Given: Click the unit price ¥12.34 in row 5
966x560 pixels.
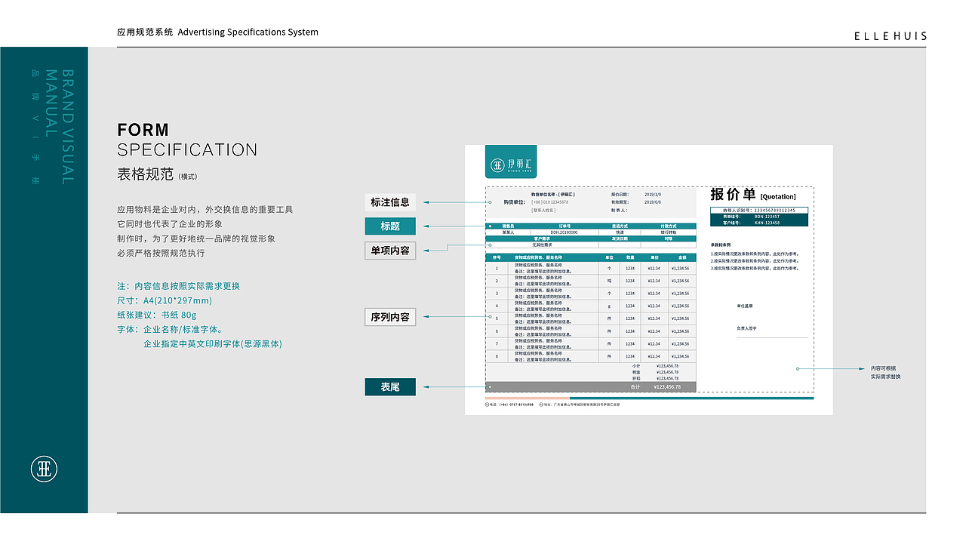Looking at the screenshot, I should 654,318.
